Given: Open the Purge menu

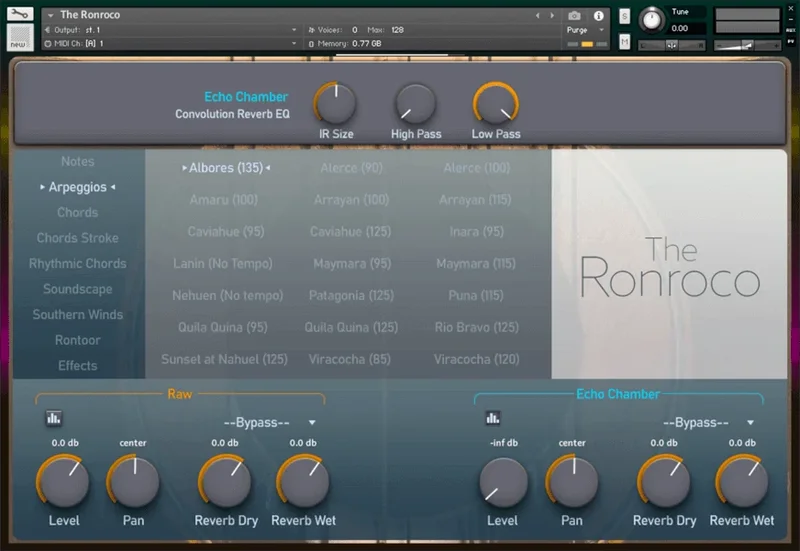Looking at the screenshot, I should (585, 30).
